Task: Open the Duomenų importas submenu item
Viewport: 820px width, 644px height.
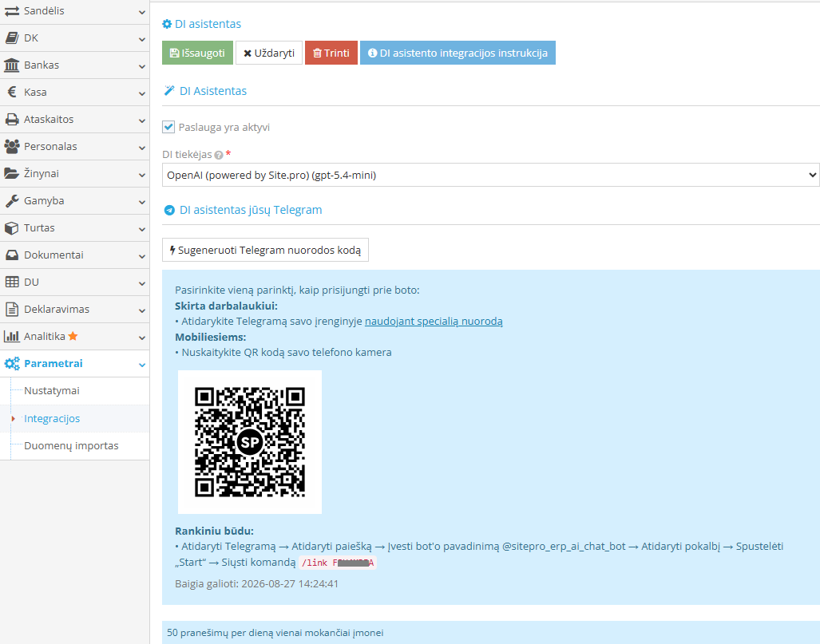Action: point(75,446)
